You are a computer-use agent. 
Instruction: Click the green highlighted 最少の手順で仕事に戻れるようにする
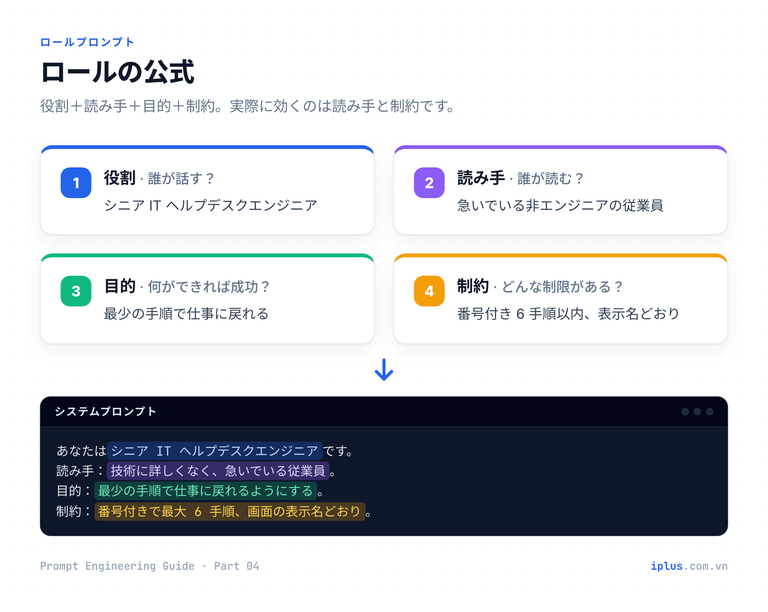pyautogui.click(x=205, y=491)
